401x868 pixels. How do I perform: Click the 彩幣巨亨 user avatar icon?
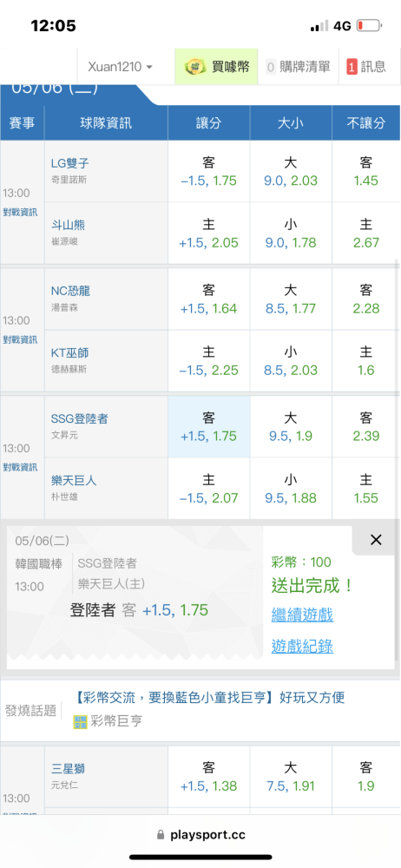[81, 721]
